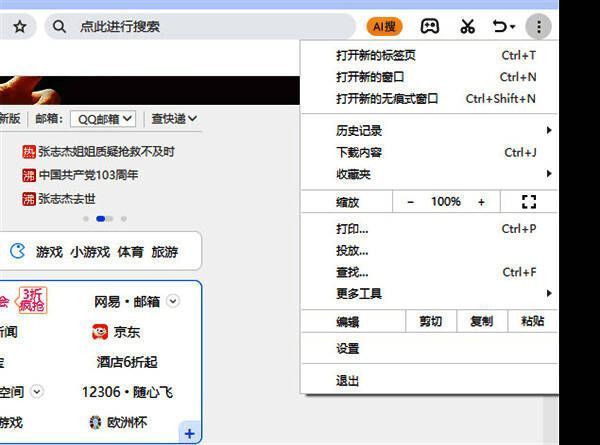Open 设置 from the menu
Image resolution: width=600 pixels, height=445 pixels.
coord(348,349)
